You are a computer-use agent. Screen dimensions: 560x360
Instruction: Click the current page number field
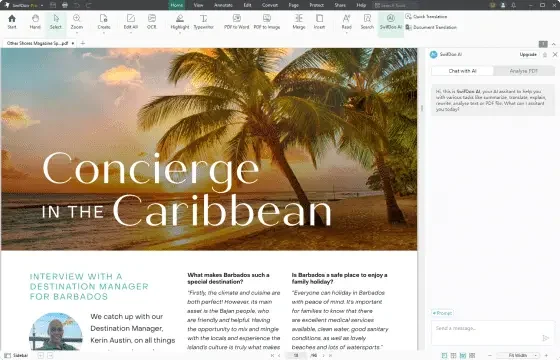click(296, 355)
